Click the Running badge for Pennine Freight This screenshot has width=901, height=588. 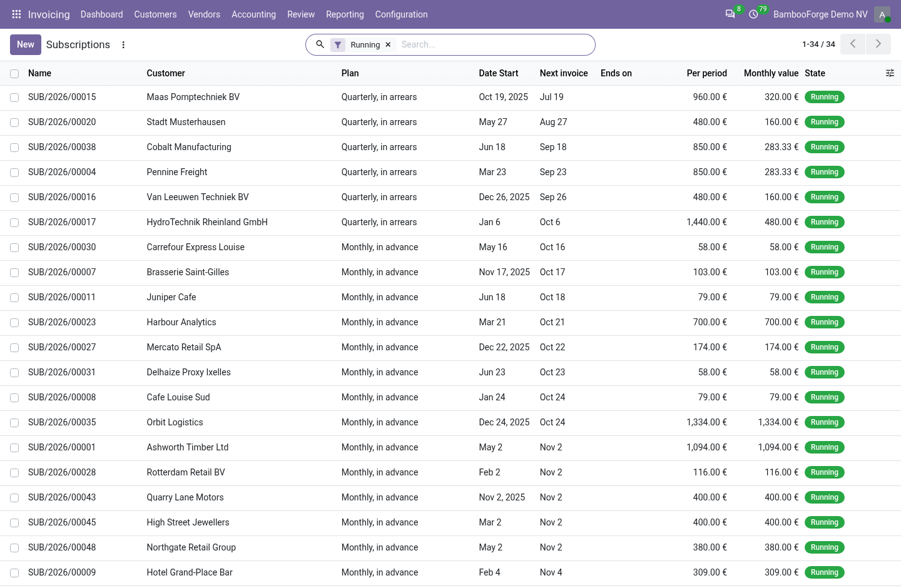coord(824,172)
